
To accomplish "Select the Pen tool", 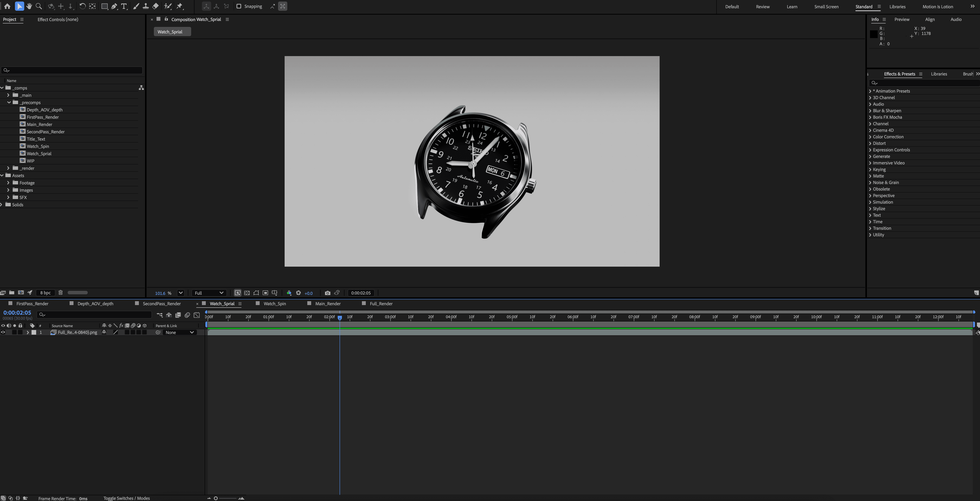I will click(x=114, y=6).
